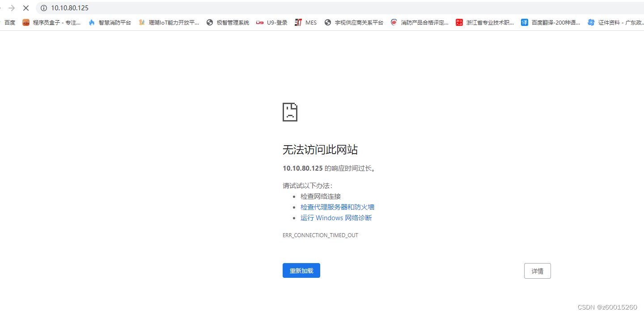
Task: Click the sad page error icon
Action: [x=290, y=112]
